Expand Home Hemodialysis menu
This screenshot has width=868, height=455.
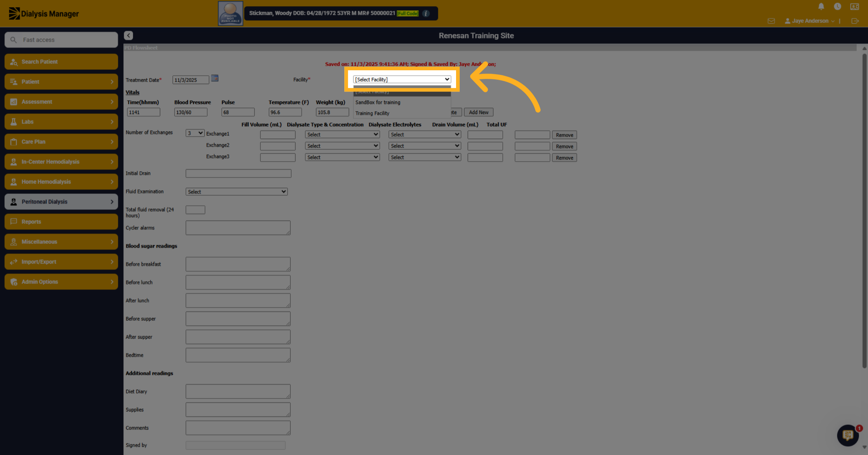tap(61, 182)
